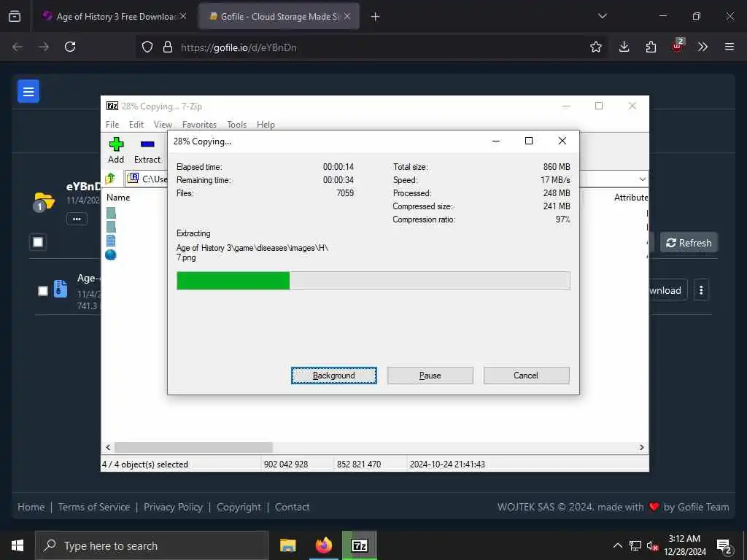This screenshot has width=747, height=560.
Task: Open the Firefox extensions puzzle icon
Action: coord(651,47)
